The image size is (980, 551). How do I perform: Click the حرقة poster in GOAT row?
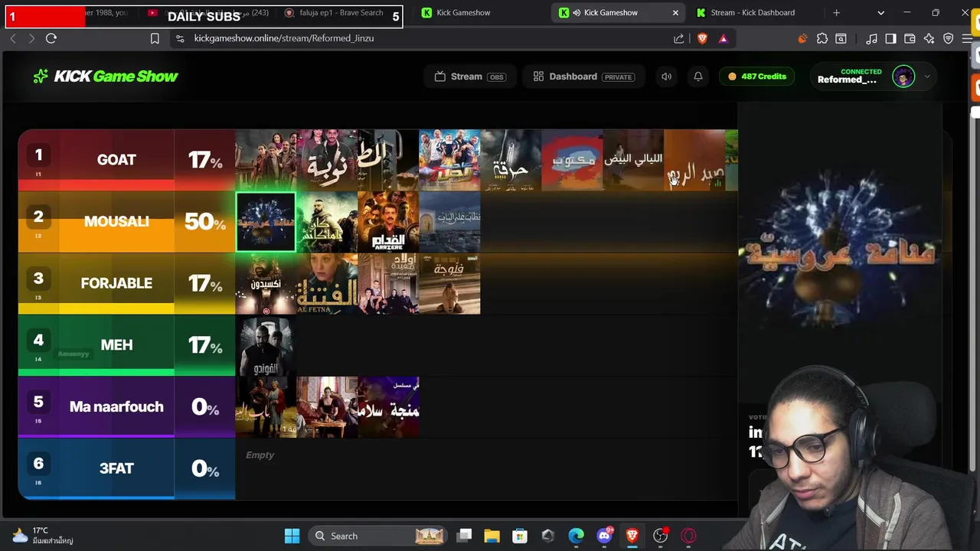point(511,160)
